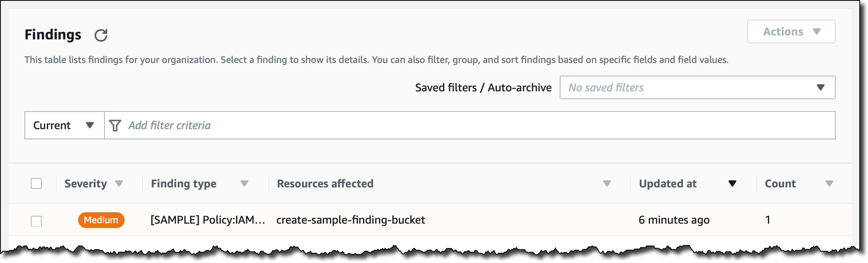The width and height of the screenshot is (868, 263).
Task: Open the [SAMPLE] Policy:IAM finding
Action: tap(207, 220)
